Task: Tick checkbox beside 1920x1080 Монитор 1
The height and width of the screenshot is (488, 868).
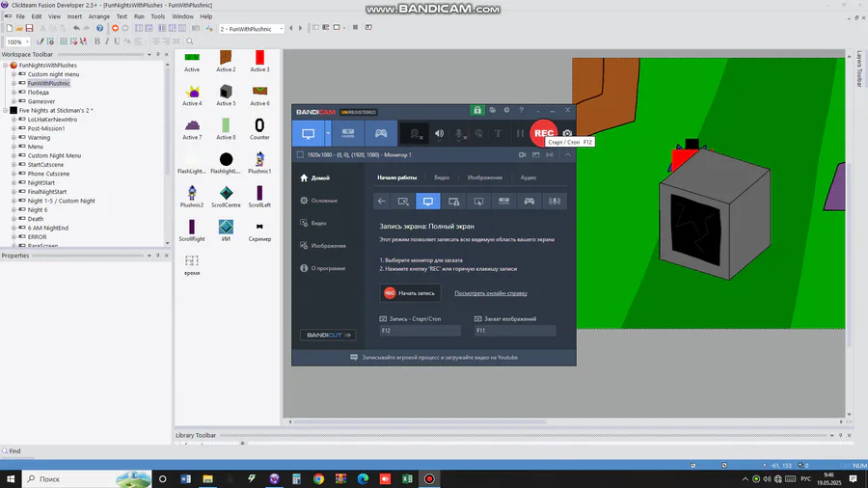Action: click(300, 155)
